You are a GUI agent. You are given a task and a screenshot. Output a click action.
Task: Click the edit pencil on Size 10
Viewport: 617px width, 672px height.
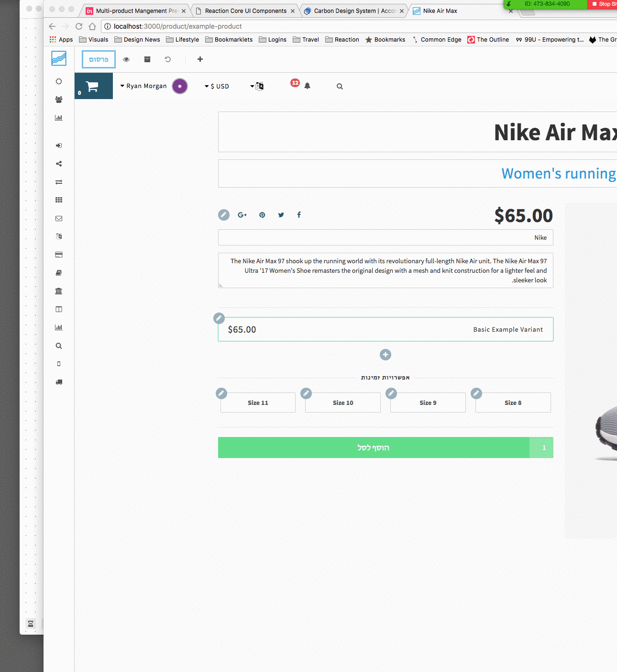point(306,393)
